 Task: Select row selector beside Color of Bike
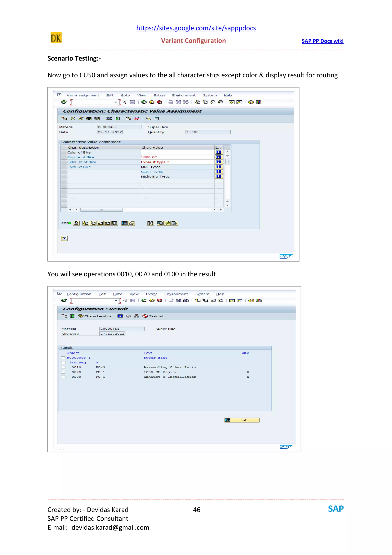(64, 152)
